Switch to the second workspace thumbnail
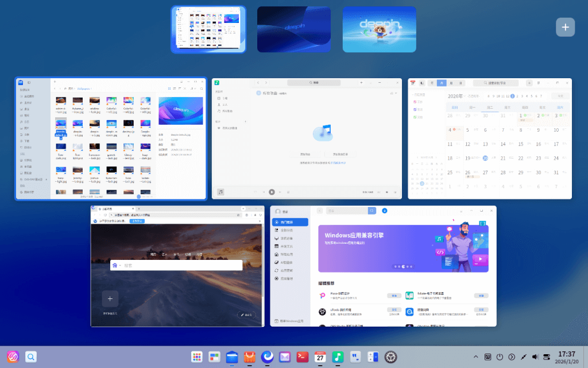The image size is (588, 368). 294,29
